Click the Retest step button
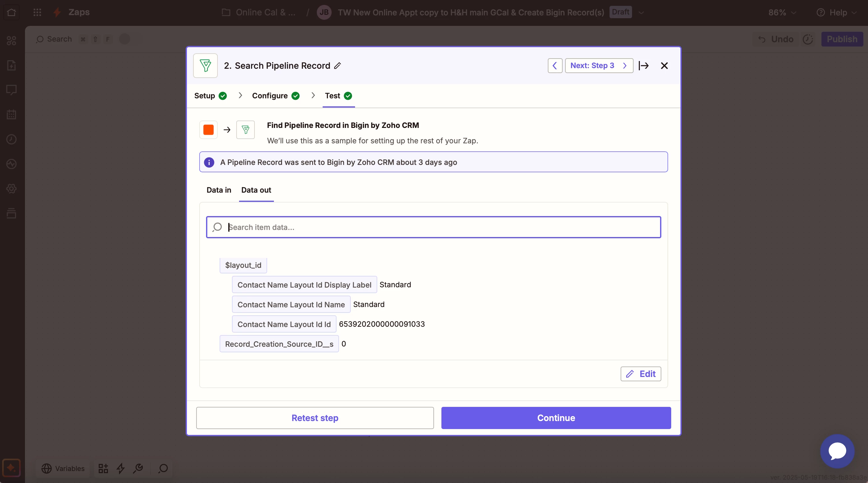 point(315,418)
